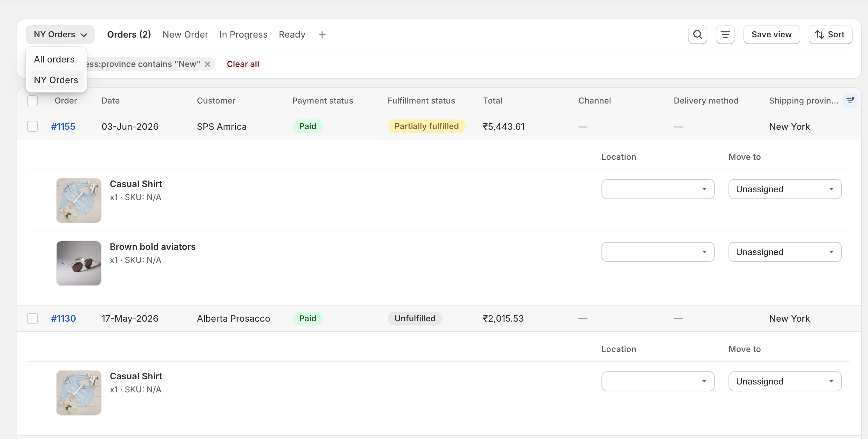This screenshot has height=439, width=868.
Task: Click the Date column header
Action: (x=110, y=101)
